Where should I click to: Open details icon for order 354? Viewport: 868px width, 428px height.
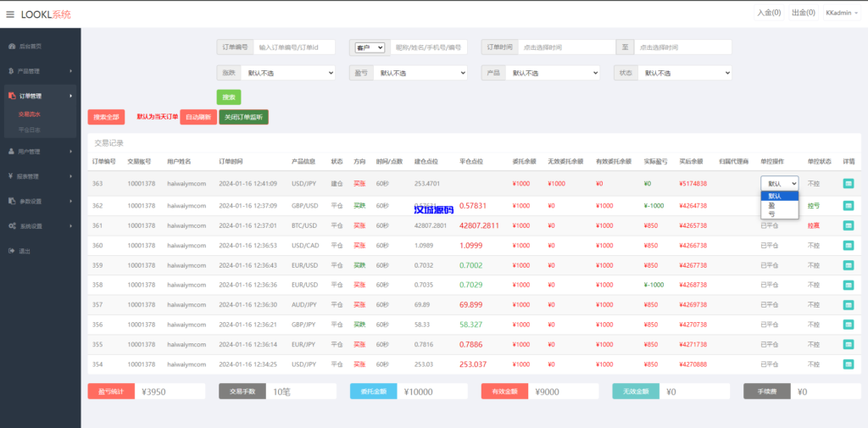[x=849, y=364]
